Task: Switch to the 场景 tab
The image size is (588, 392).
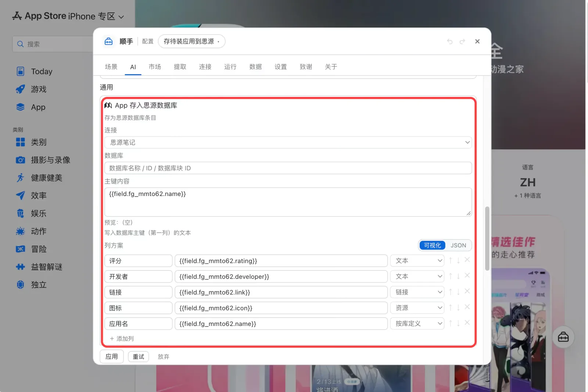Action: click(111, 67)
